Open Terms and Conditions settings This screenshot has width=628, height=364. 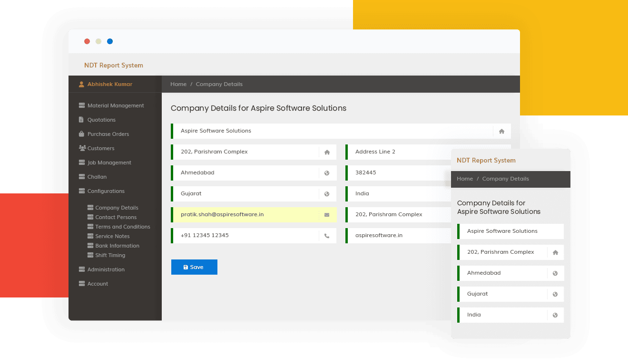coord(123,227)
